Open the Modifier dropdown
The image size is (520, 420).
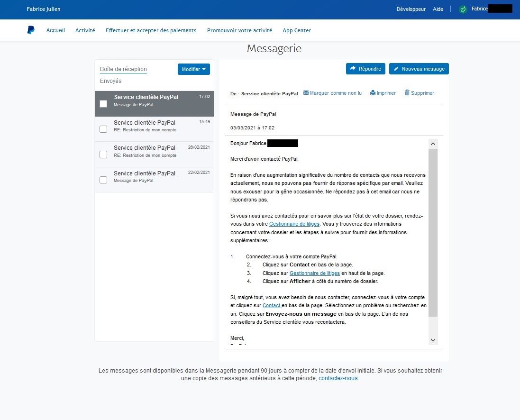click(194, 69)
